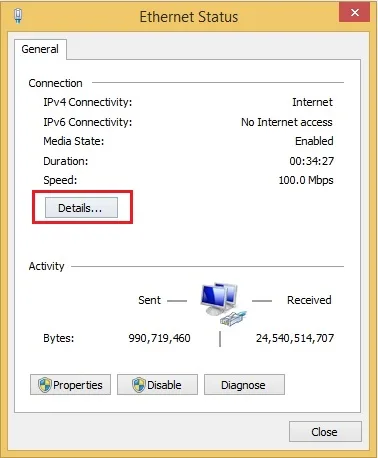Select the General tab
The image size is (378, 458).
tap(40, 49)
